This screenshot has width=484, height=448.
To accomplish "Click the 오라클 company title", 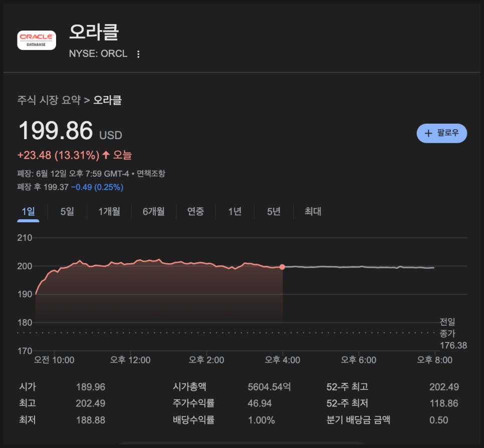I will click(x=94, y=32).
